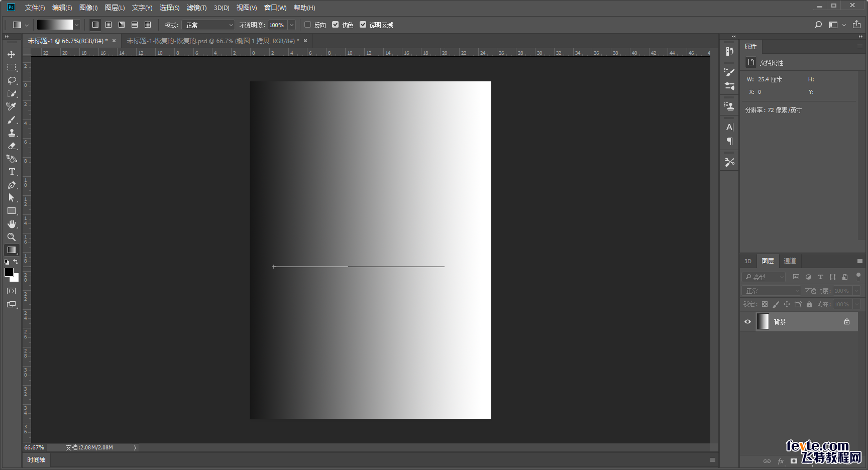Open the 滤镜(T) menu
This screenshot has width=868, height=470.
click(x=196, y=8)
